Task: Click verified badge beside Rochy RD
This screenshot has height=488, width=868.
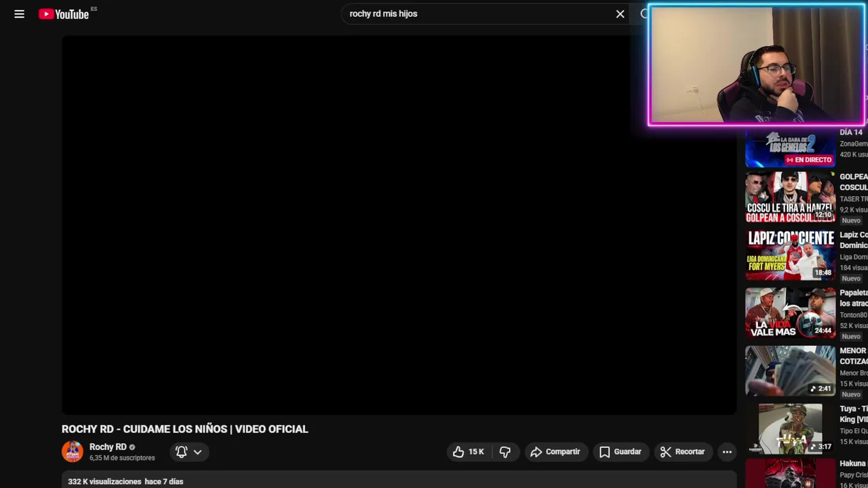Action: pyautogui.click(x=132, y=447)
